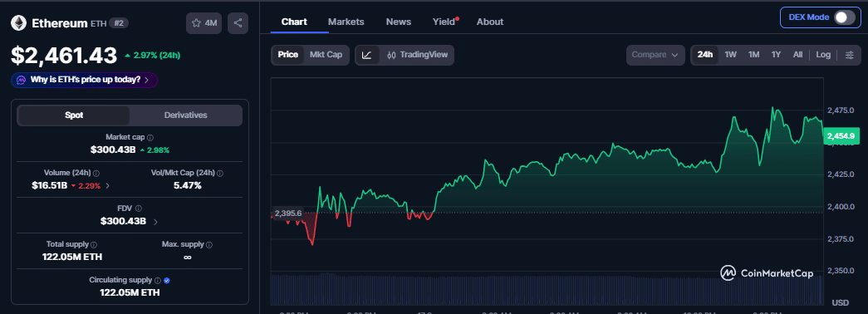The width and height of the screenshot is (868, 314).
Task: Click the Market cap info icon
Action: point(150,137)
